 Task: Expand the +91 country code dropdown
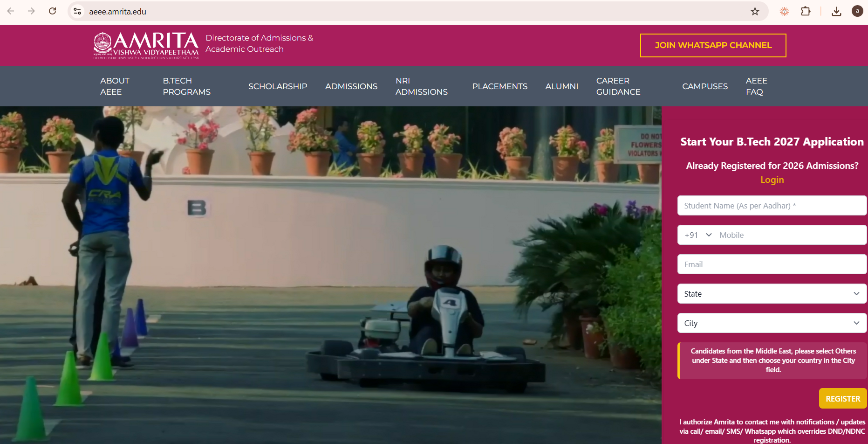tap(698, 235)
